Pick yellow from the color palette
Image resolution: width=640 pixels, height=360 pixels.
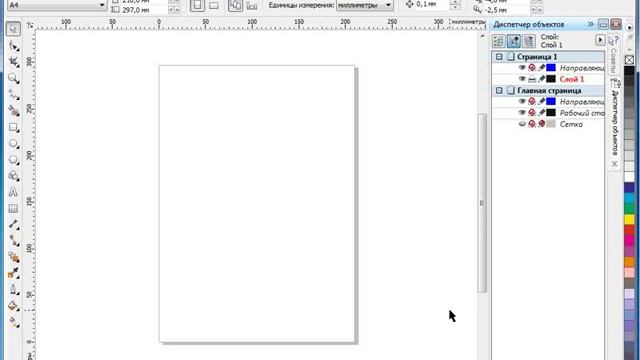click(629, 219)
